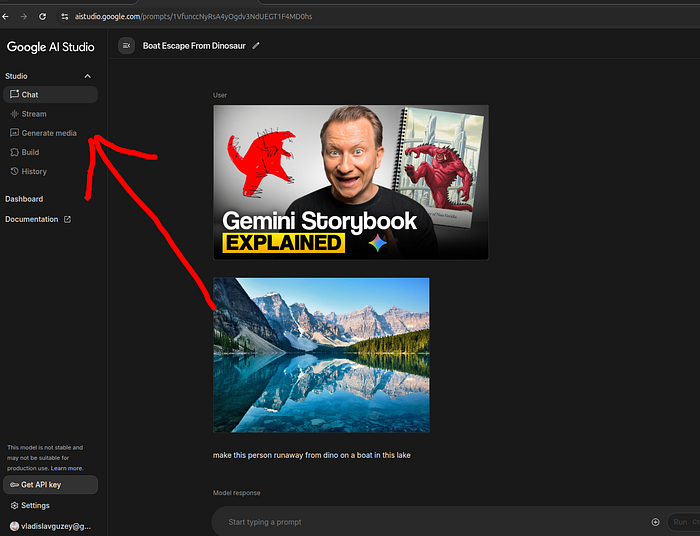Click the User label above images
This screenshot has width=700, height=536.
coord(220,95)
